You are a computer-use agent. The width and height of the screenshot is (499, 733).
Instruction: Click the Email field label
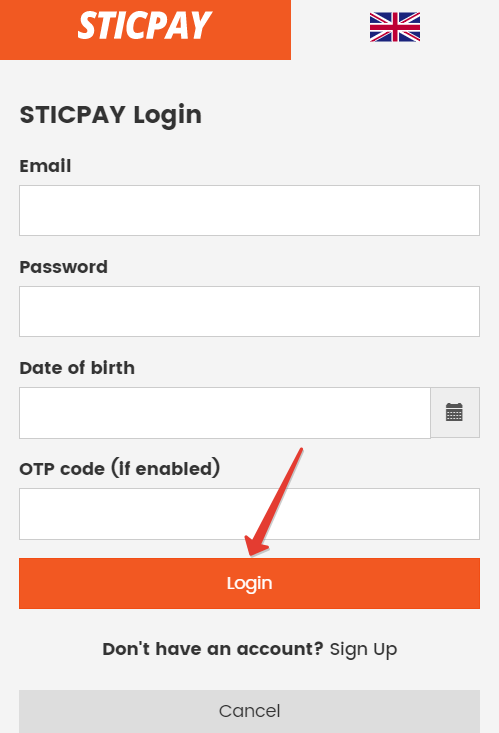[45, 166]
